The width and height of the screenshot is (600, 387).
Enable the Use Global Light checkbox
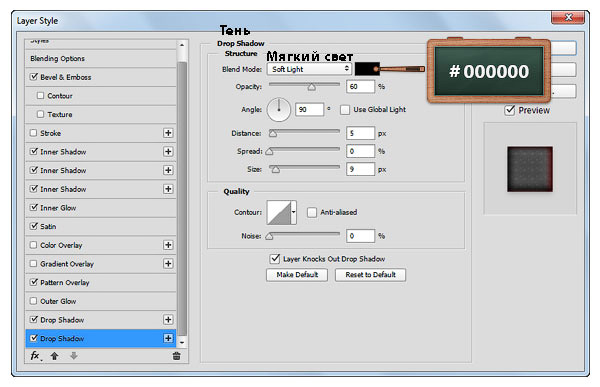(345, 110)
